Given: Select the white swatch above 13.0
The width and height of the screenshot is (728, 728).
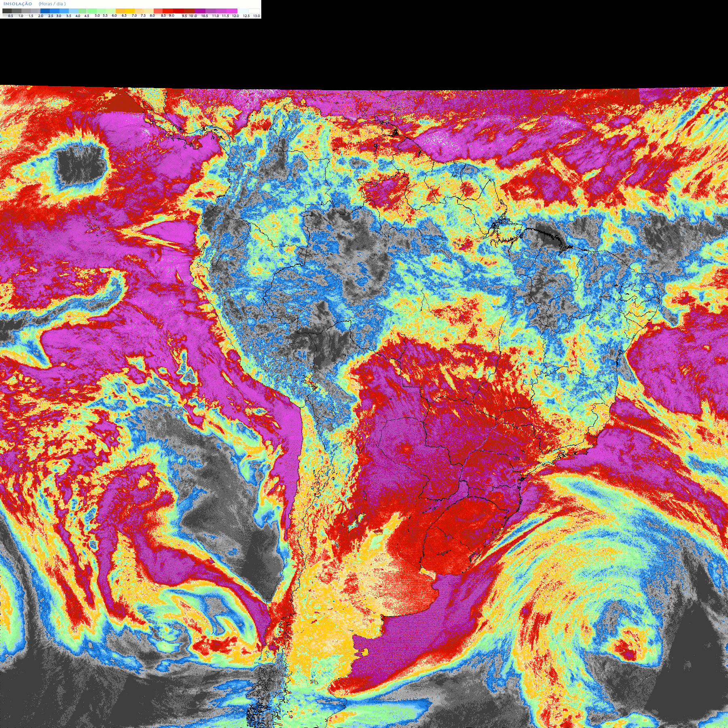Looking at the screenshot, I should click(x=254, y=11).
